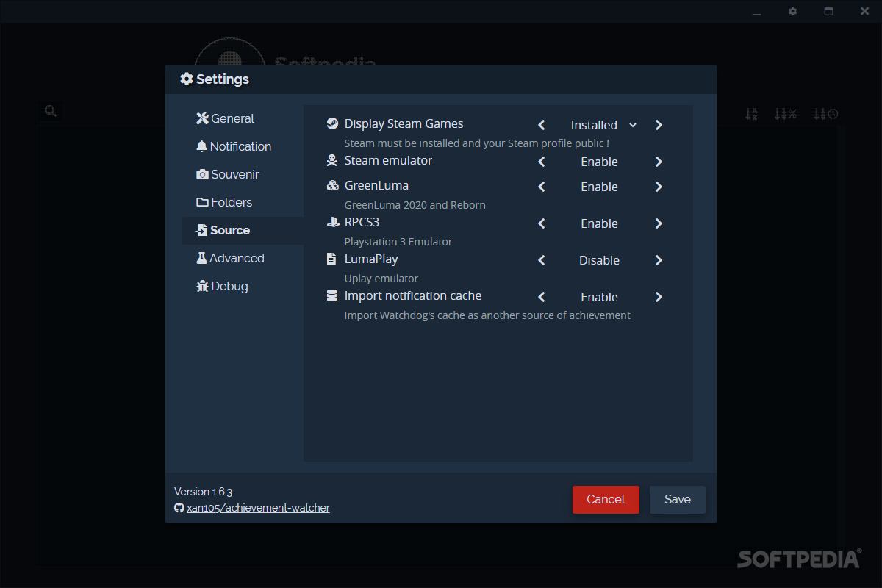Open settings gear in title bar

[792, 12]
